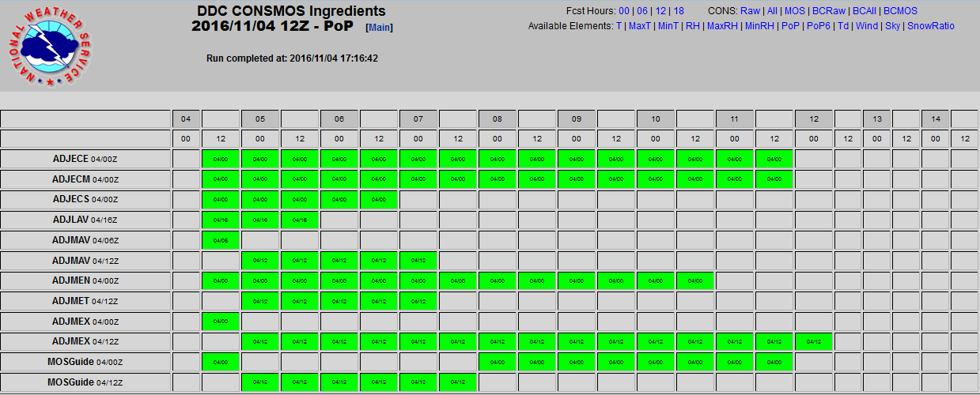Open the Td element link

(843, 26)
